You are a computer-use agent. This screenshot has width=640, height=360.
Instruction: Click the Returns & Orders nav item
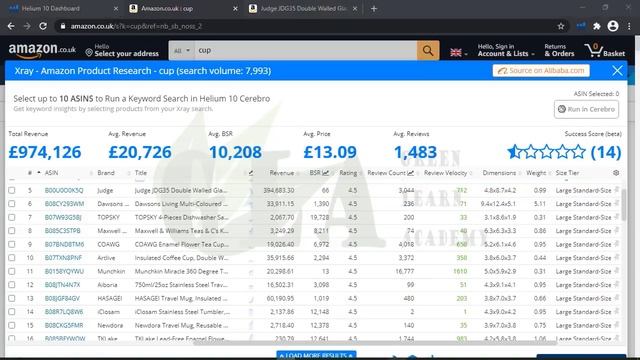(x=559, y=50)
